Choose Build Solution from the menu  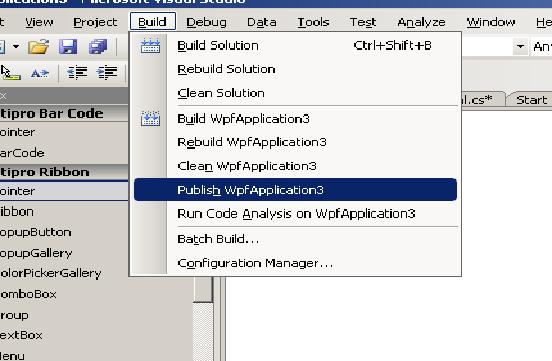point(295,45)
